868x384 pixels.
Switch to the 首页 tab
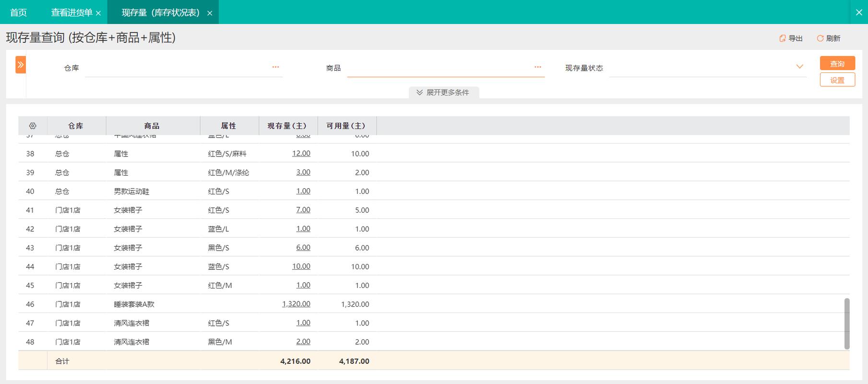(18, 12)
